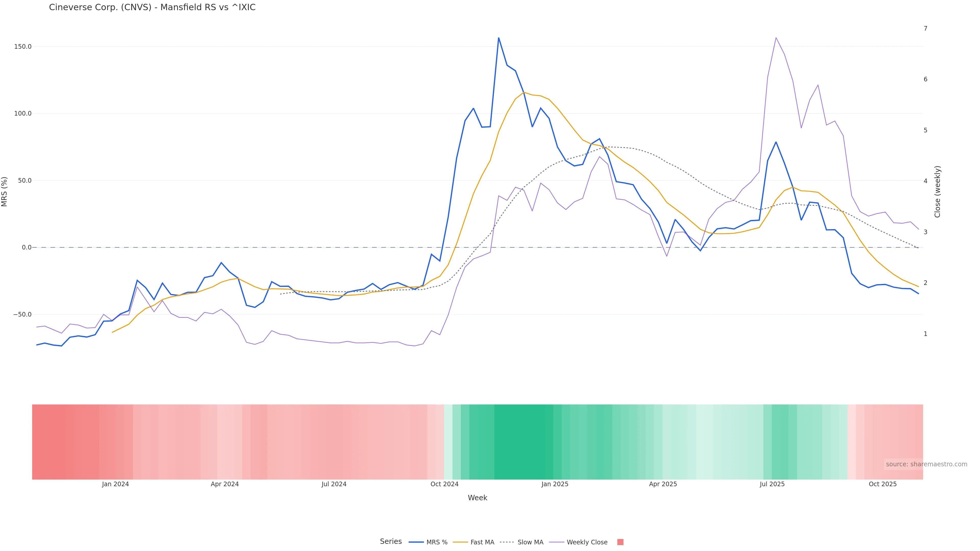The image size is (980, 551).
Task: Click the Jan 2025 x-axis tick label
Action: pyautogui.click(x=555, y=484)
